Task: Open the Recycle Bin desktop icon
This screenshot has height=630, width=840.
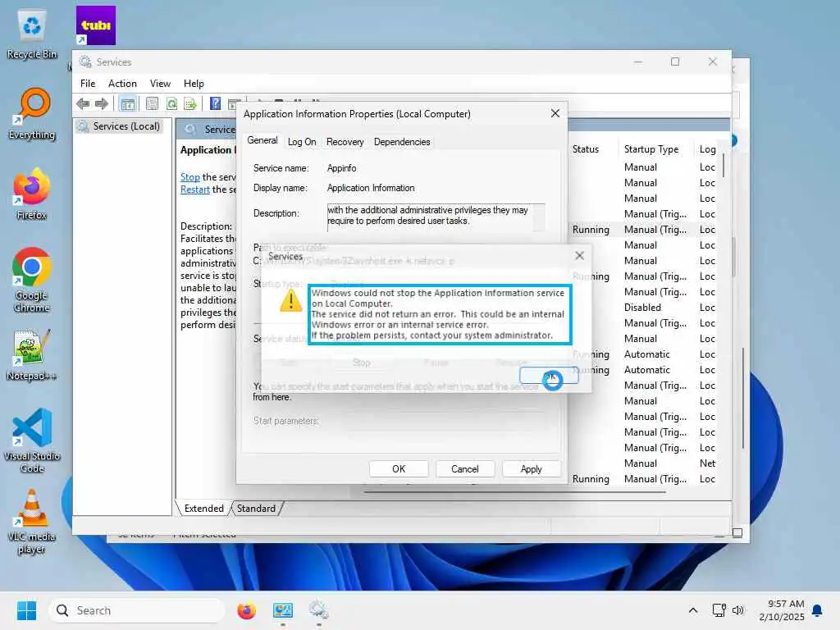Action: (32, 34)
